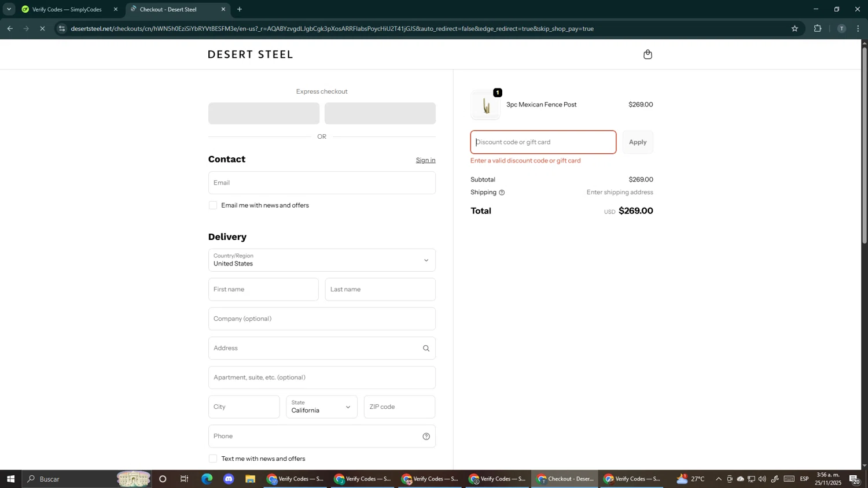Open the weather widget showing 27°C

(691, 479)
